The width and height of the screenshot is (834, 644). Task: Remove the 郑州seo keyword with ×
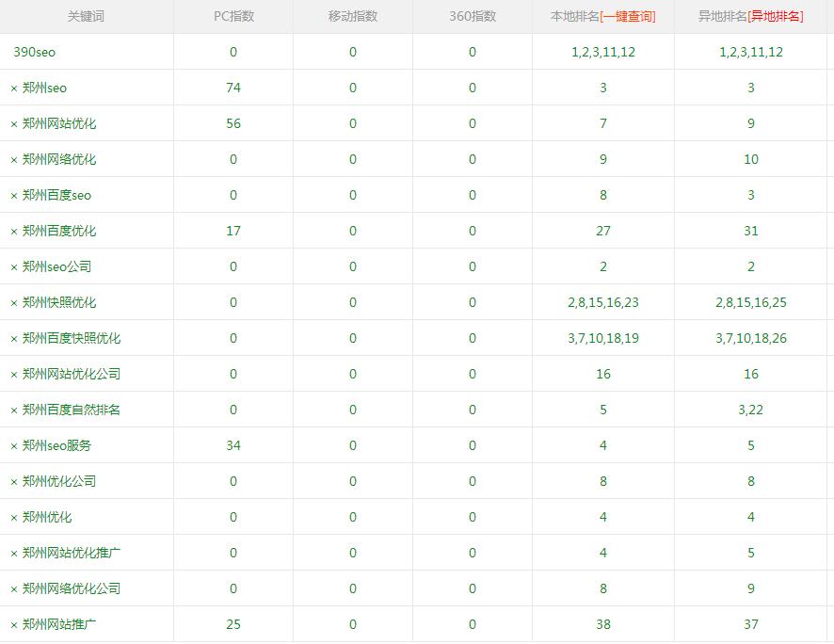coord(14,89)
